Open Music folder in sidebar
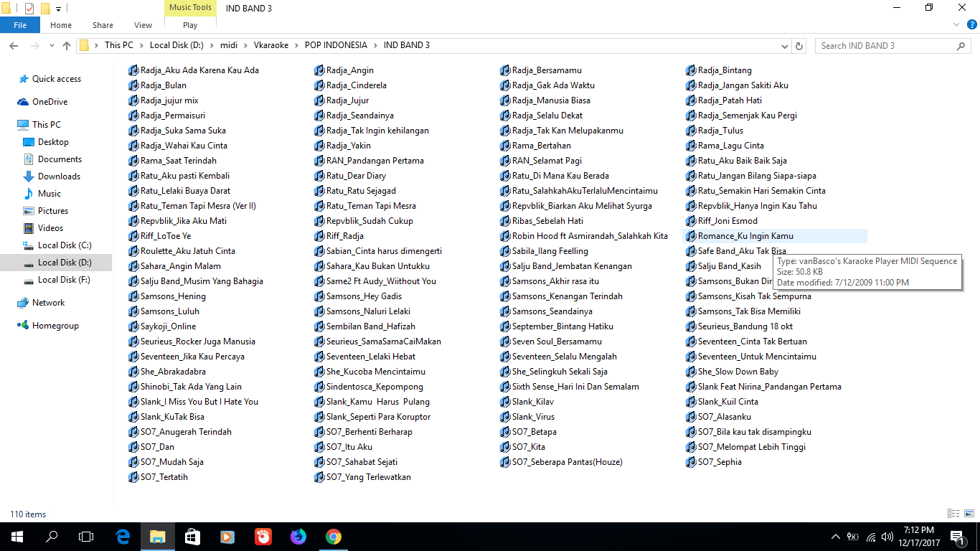980x551 pixels. point(50,194)
